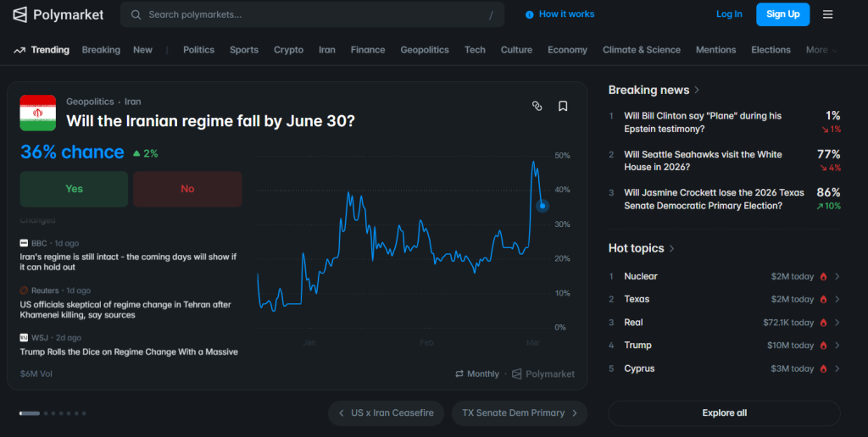868x437 pixels.
Task: Click the green up triangle next to 2%
Action: tap(136, 154)
